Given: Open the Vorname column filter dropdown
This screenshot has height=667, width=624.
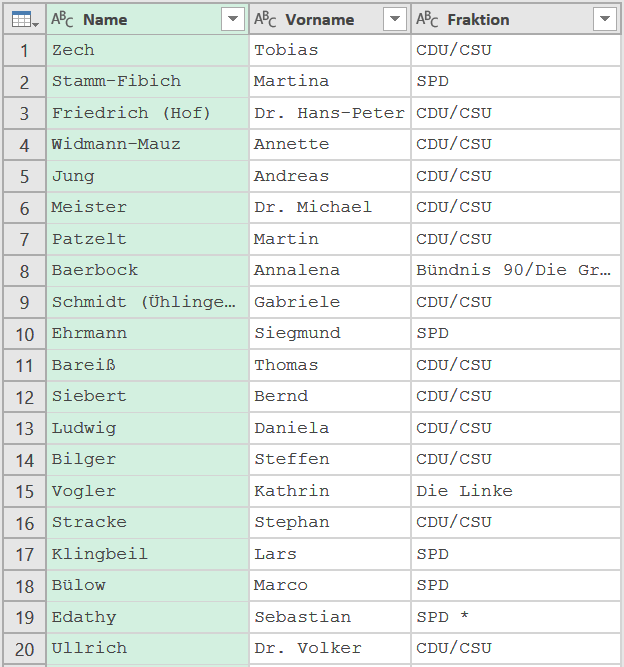Looking at the screenshot, I should point(395,19).
